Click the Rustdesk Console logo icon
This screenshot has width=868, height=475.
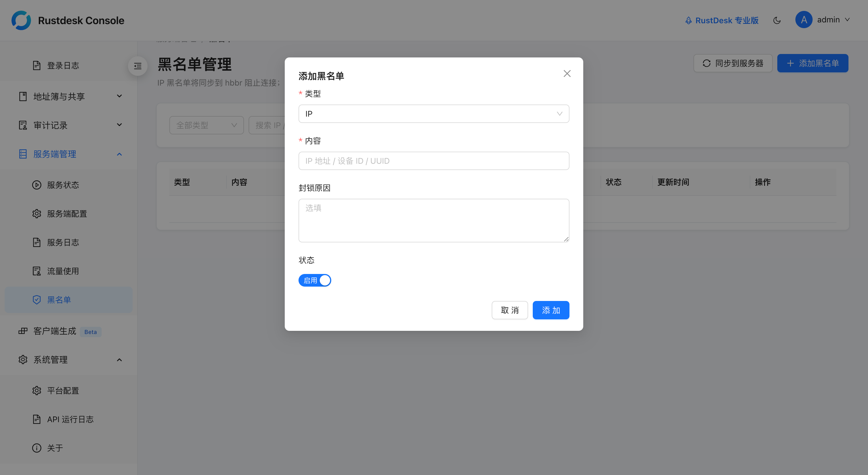21,20
